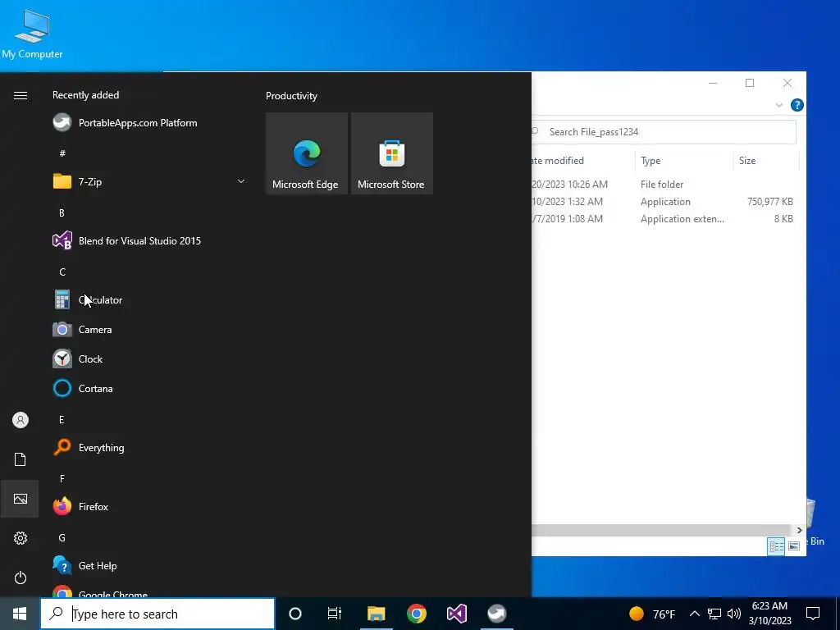Open Chrome from the taskbar
The width and height of the screenshot is (840, 630).
[x=416, y=614]
